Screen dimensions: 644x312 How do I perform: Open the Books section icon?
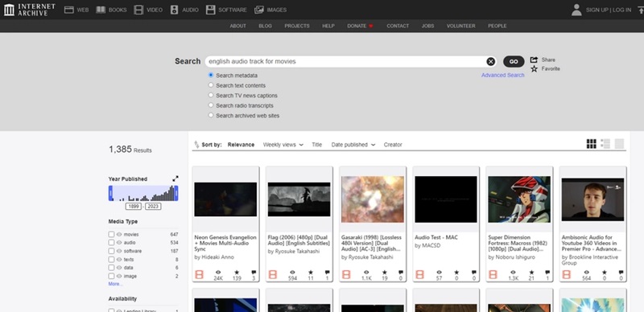point(101,10)
